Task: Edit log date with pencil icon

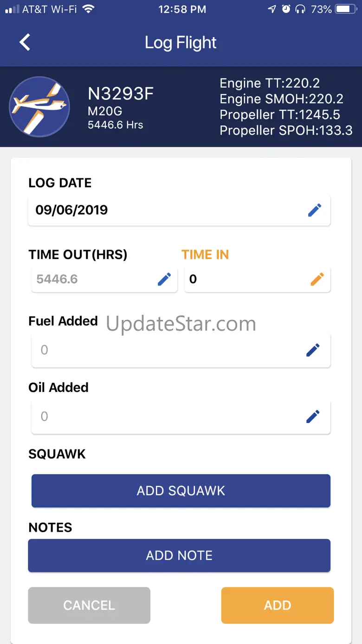Action: (314, 210)
